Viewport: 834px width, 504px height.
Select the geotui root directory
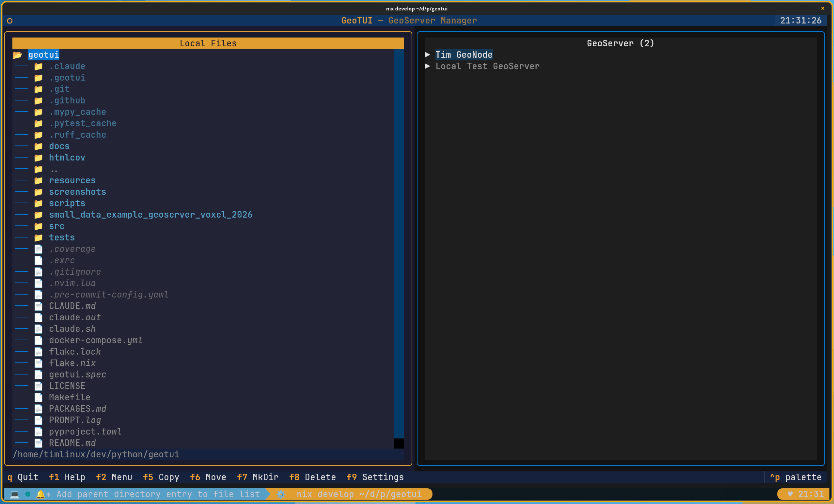tap(44, 55)
